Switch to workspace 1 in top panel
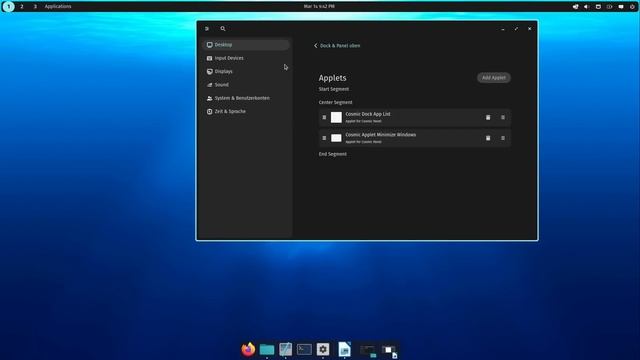 click(x=9, y=7)
